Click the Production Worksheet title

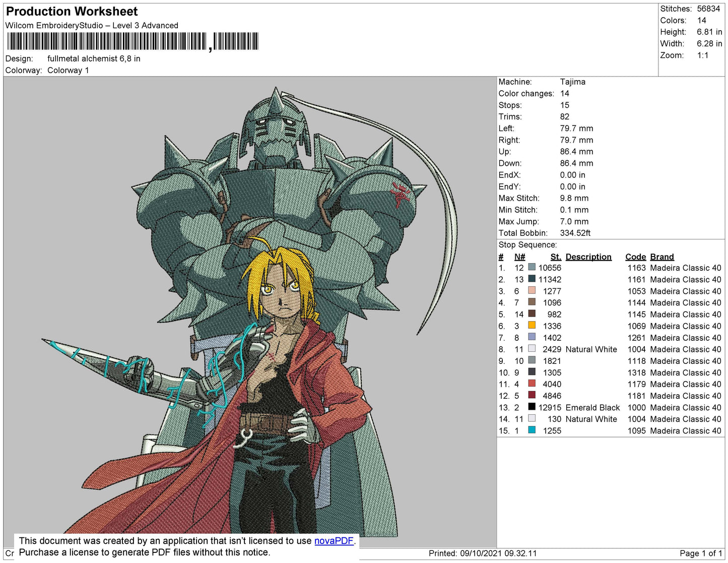point(72,12)
